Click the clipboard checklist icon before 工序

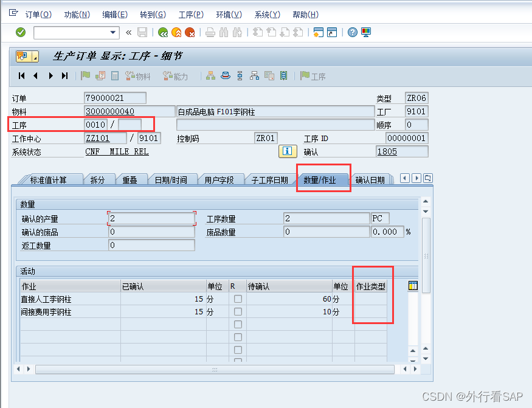pyautogui.click(x=284, y=75)
